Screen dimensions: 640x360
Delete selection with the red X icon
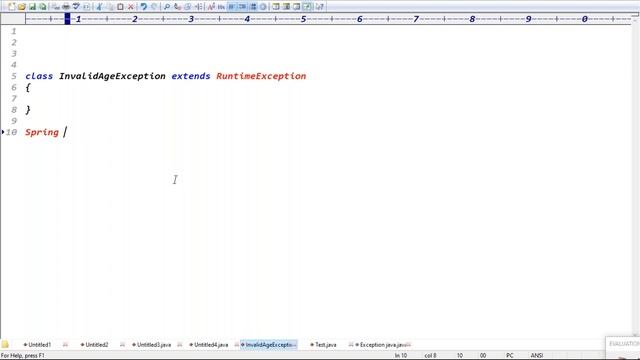131,7
